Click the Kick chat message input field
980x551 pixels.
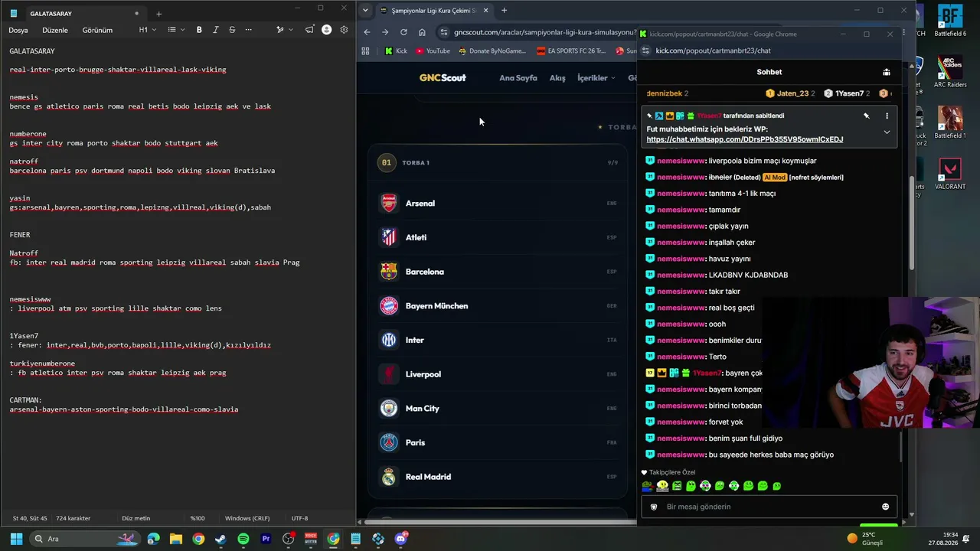pos(768,507)
